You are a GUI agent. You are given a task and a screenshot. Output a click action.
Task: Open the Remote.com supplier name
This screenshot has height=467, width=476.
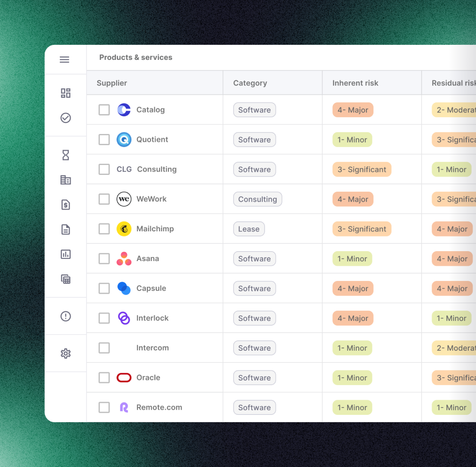[159, 407]
